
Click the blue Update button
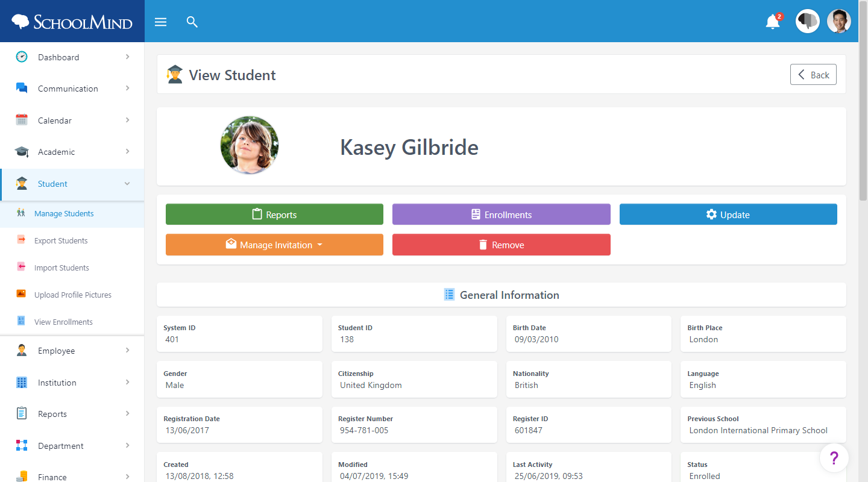(x=728, y=214)
